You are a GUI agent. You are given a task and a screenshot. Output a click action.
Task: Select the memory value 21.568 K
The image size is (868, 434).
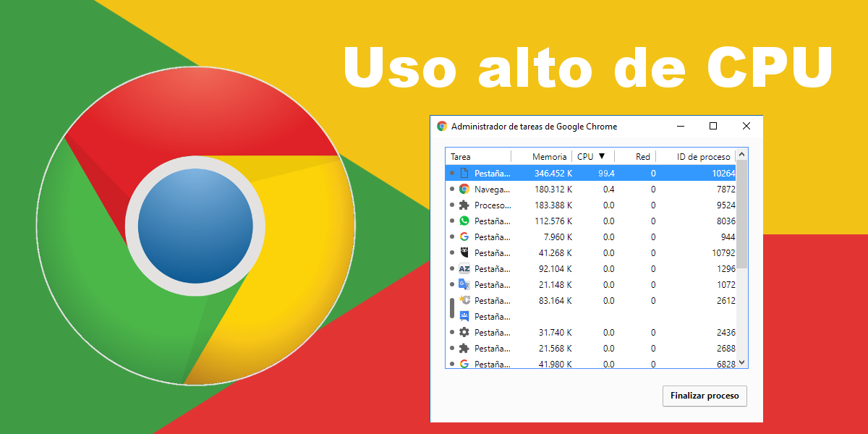pos(556,349)
